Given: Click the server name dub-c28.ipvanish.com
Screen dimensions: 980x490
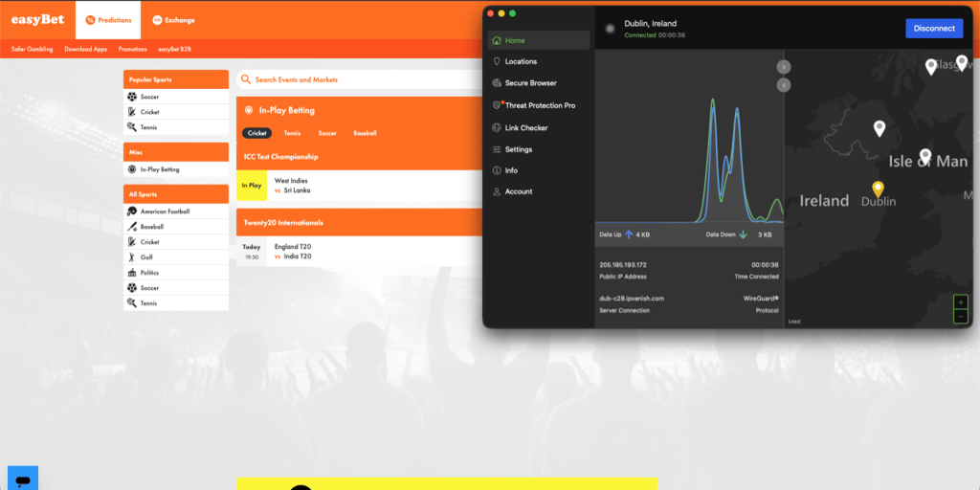Looking at the screenshot, I should (x=632, y=299).
